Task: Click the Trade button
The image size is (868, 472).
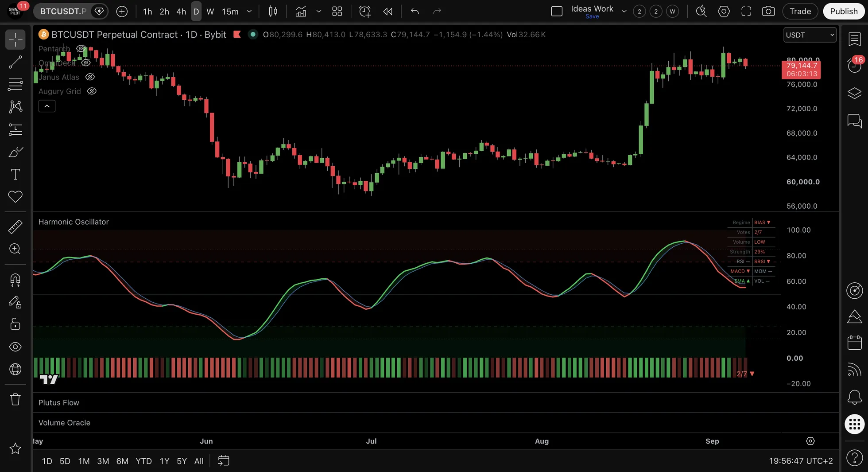Action: click(800, 12)
